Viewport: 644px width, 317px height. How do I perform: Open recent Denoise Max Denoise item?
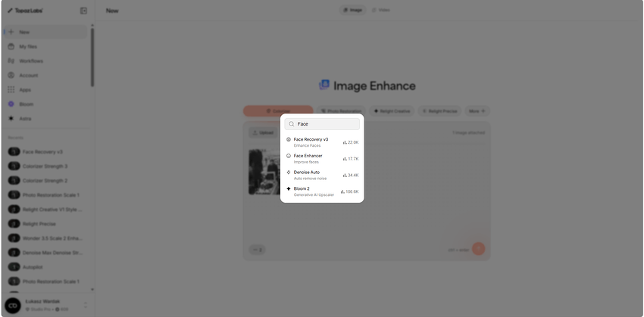[x=45, y=253]
